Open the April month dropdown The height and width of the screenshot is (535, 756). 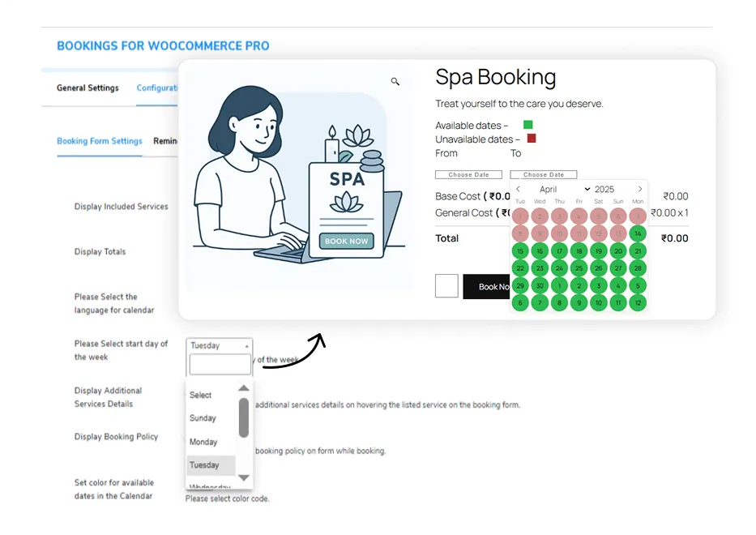pyautogui.click(x=564, y=189)
